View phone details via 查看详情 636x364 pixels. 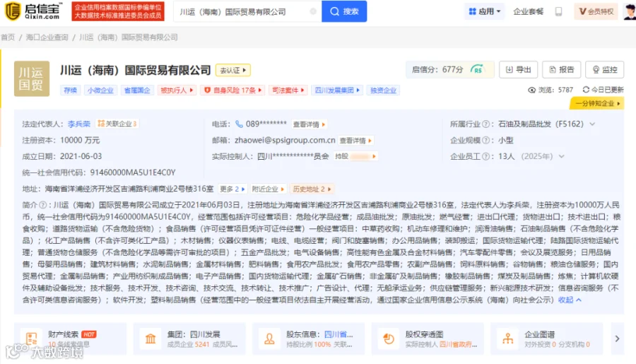(x=309, y=124)
